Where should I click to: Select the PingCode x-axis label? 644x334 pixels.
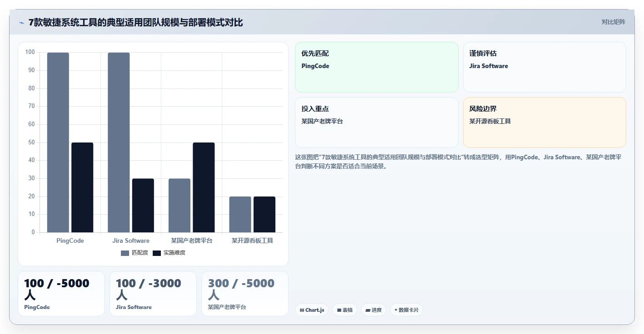[x=70, y=241]
